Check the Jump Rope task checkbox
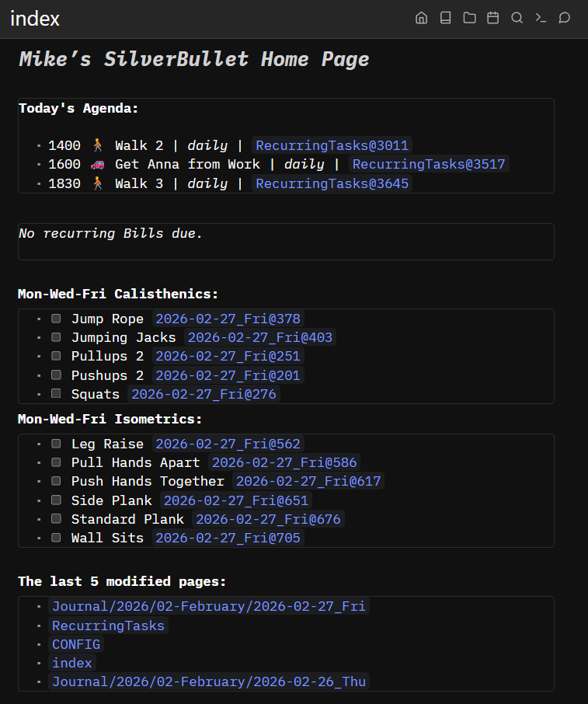This screenshot has width=588, height=704. click(x=57, y=319)
